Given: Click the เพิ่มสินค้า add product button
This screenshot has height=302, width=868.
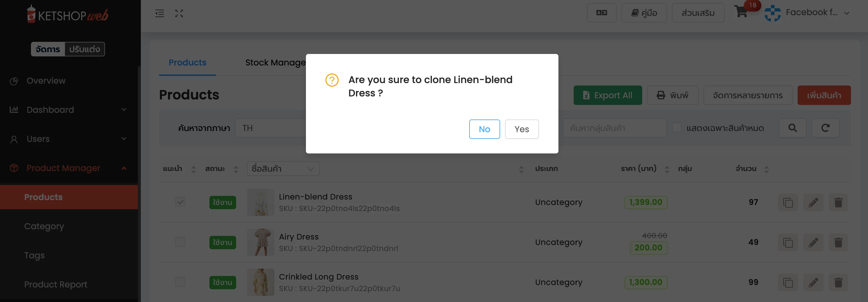Looking at the screenshot, I should (x=824, y=95).
